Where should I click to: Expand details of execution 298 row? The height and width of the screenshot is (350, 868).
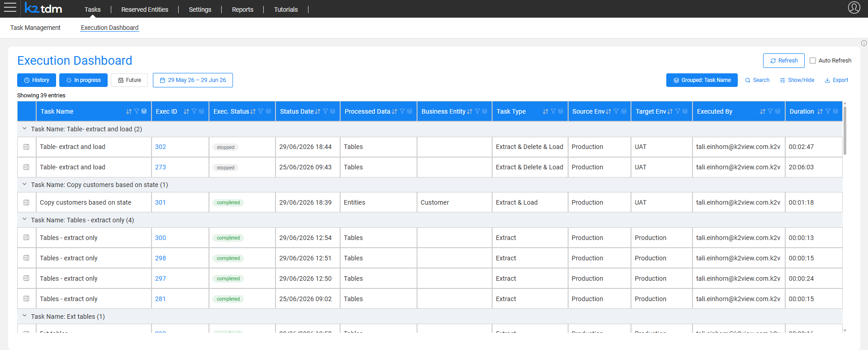pos(26,258)
